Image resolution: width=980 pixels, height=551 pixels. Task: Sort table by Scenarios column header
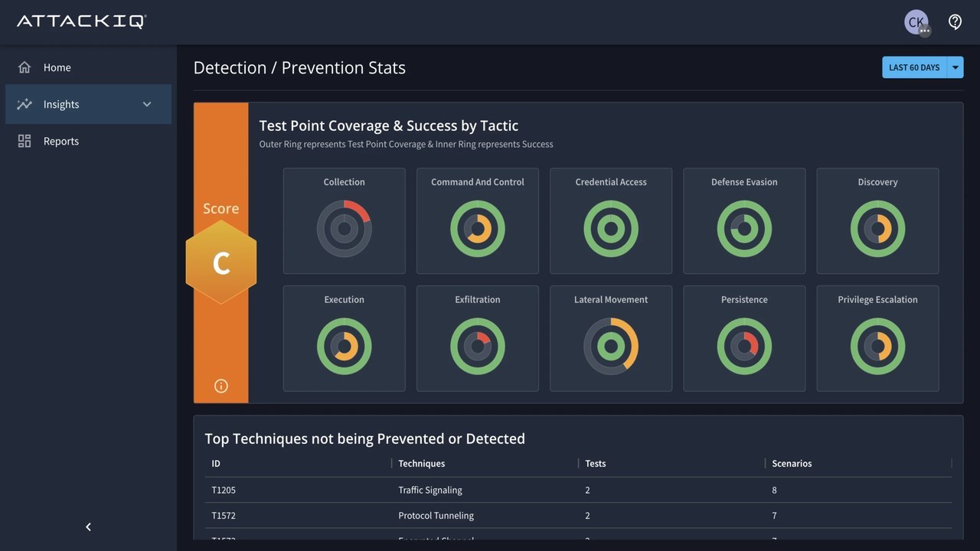(x=792, y=463)
